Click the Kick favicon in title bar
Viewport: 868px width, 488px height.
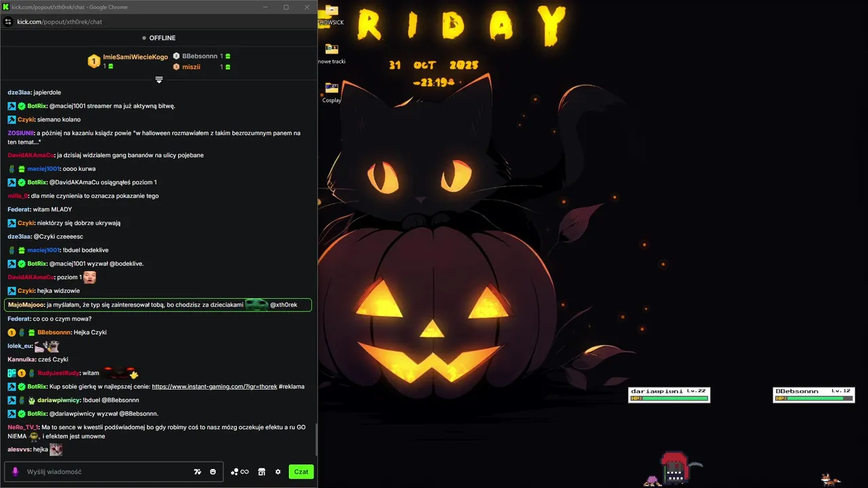pos(6,7)
